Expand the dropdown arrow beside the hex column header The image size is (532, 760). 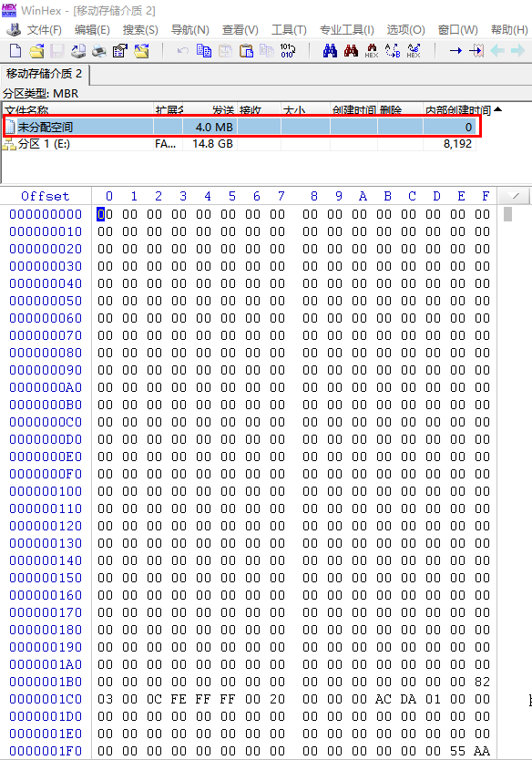[516, 196]
